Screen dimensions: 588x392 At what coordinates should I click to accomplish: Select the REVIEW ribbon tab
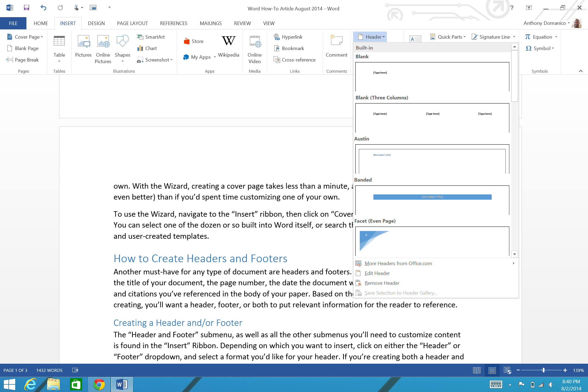(x=242, y=23)
